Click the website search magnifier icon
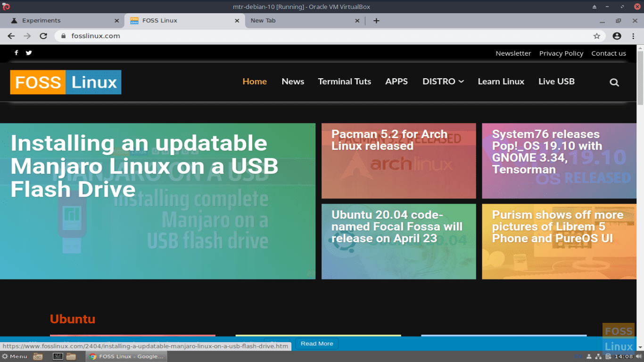 [x=614, y=82]
